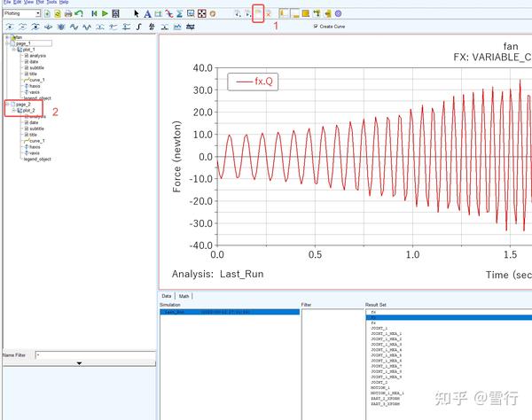Open the File menu
The height and width of the screenshot is (420, 532).
[7, 3]
